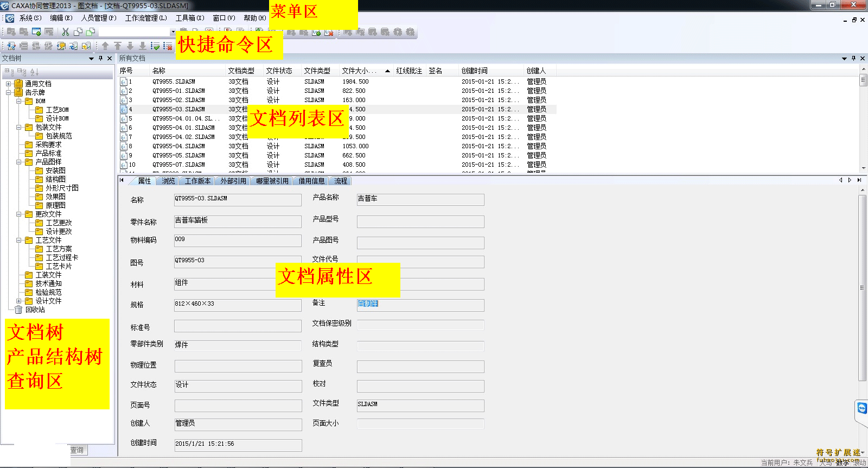The image size is (868, 468).
Task: Switch to the 流程 tab
Action: [x=341, y=181]
